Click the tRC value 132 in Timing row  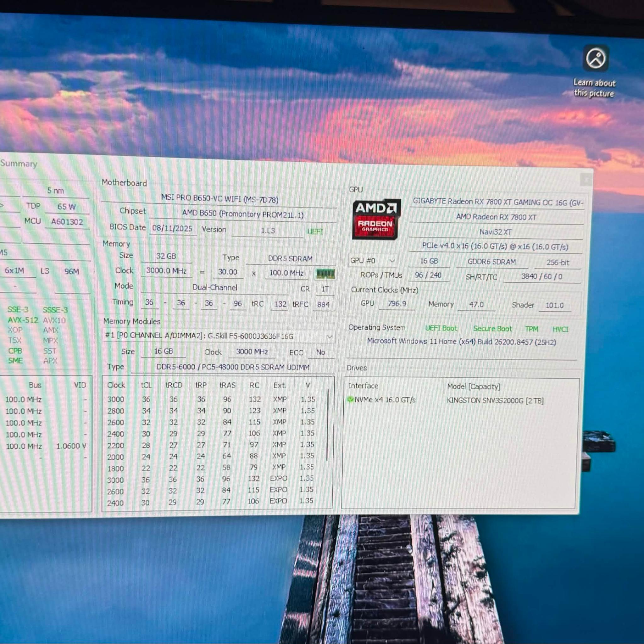coord(280,304)
